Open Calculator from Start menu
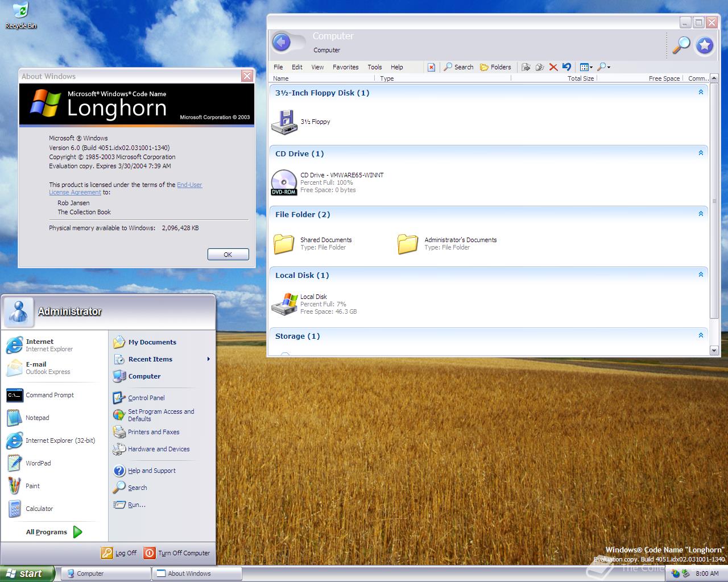The image size is (728, 582). 55,509
